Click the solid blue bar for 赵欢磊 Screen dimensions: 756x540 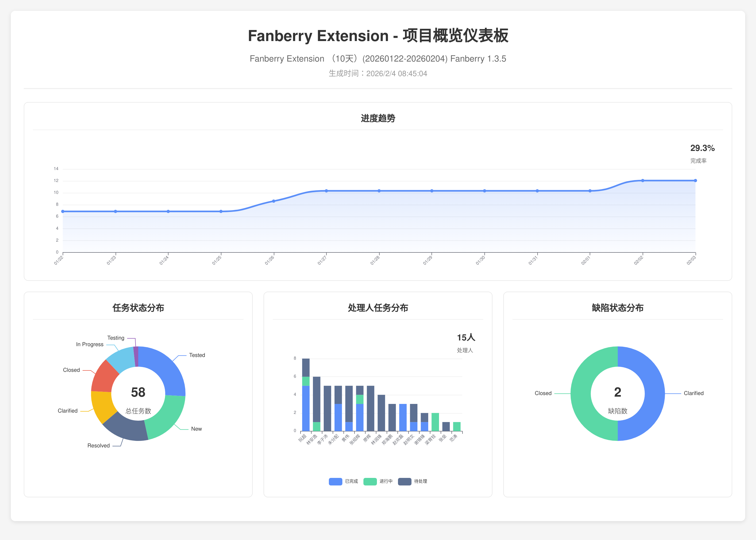tap(403, 417)
